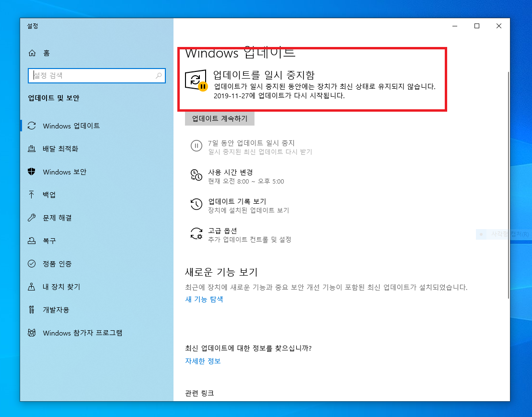Open 정품 인증 checkmark icon
The height and width of the screenshot is (417, 532).
coord(32,264)
